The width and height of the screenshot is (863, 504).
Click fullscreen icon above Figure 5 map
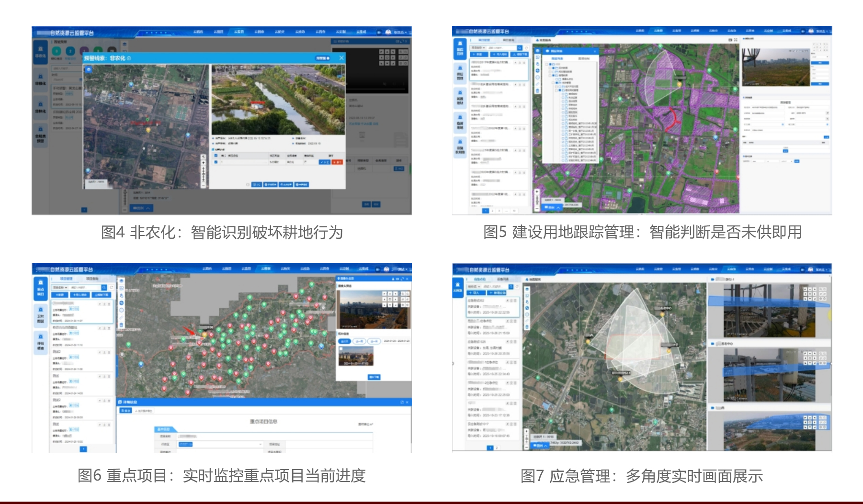point(736,40)
